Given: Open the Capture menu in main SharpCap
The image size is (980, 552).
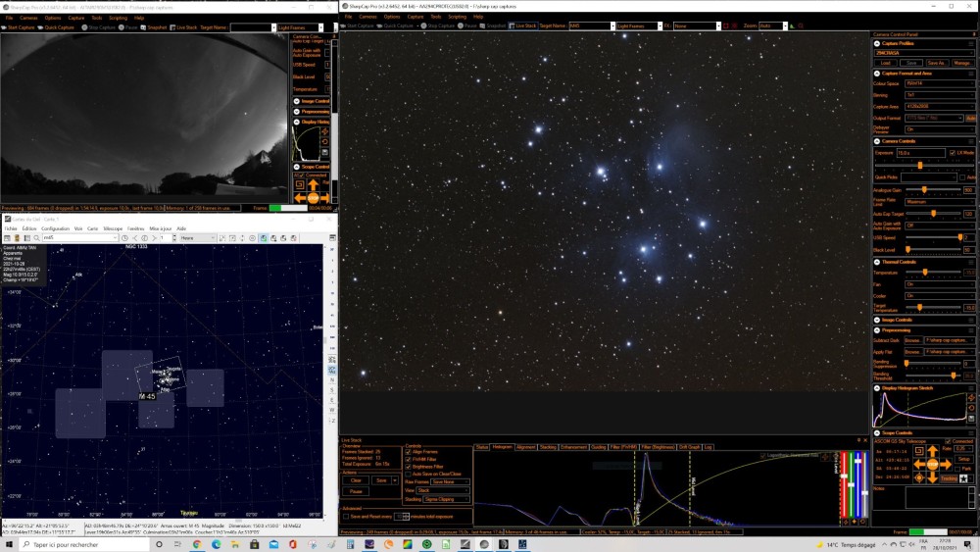Looking at the screenshot, I should 415,17.
